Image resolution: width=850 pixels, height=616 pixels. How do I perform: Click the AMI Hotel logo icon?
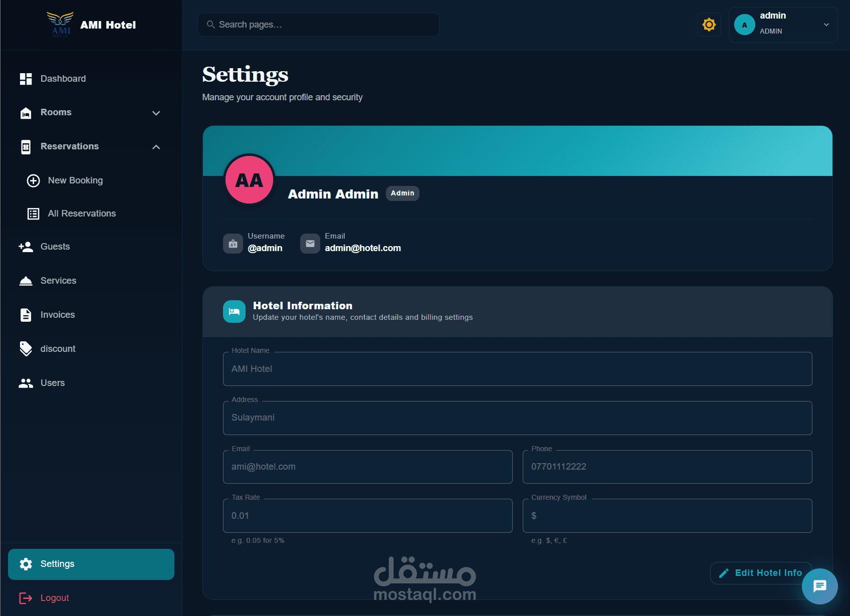coord(61,25)
